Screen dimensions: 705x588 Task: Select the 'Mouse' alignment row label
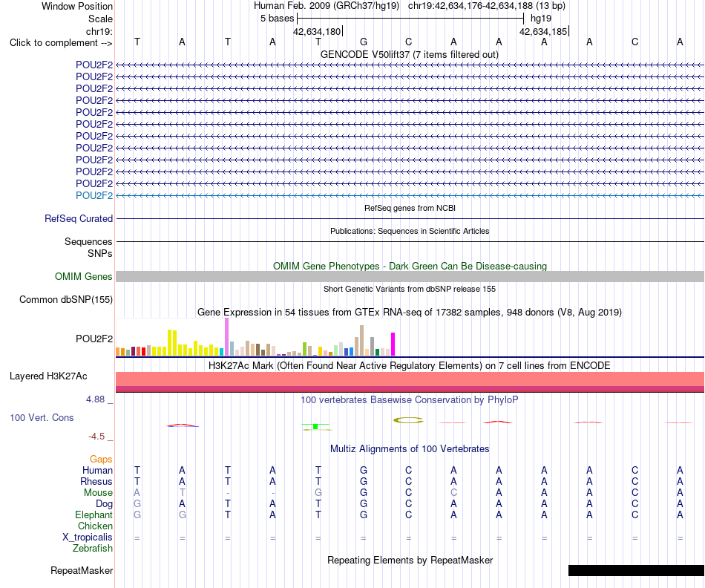click(98, 493)
